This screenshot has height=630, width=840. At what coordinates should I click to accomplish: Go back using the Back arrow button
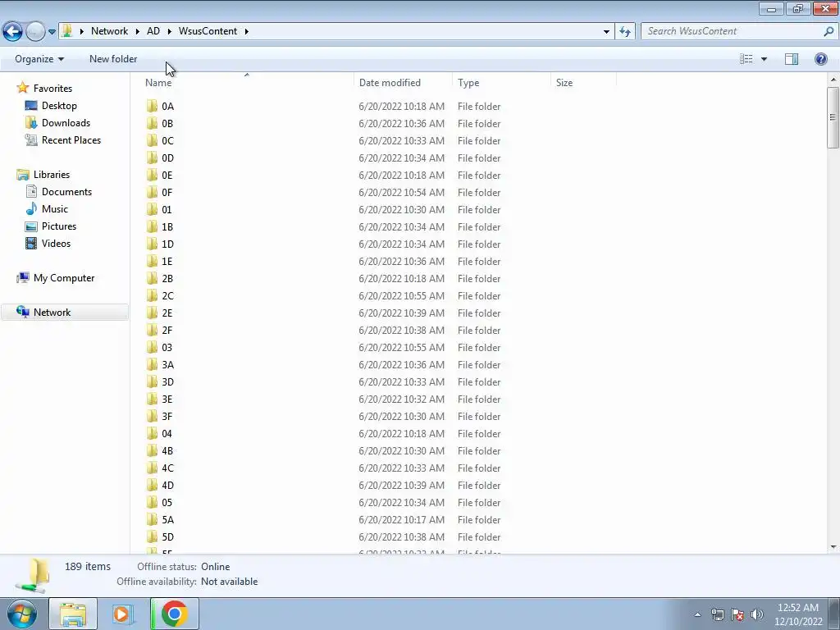click(13, 31)
